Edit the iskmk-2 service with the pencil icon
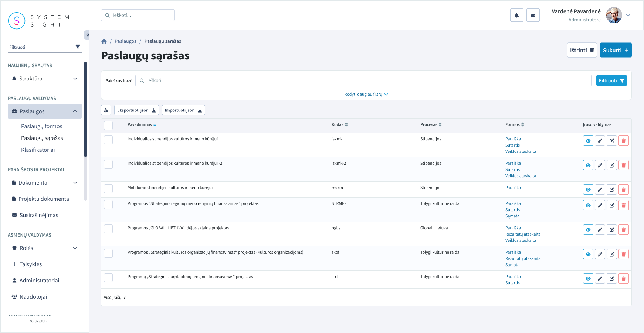The width and height of the screenshot is (644, 333). pos(600,165)
